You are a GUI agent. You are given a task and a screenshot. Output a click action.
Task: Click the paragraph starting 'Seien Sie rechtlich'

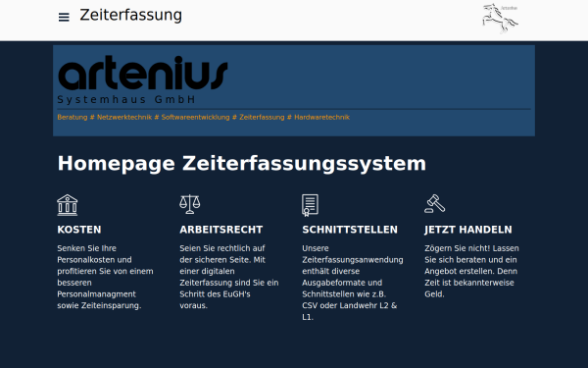[229, 277]
